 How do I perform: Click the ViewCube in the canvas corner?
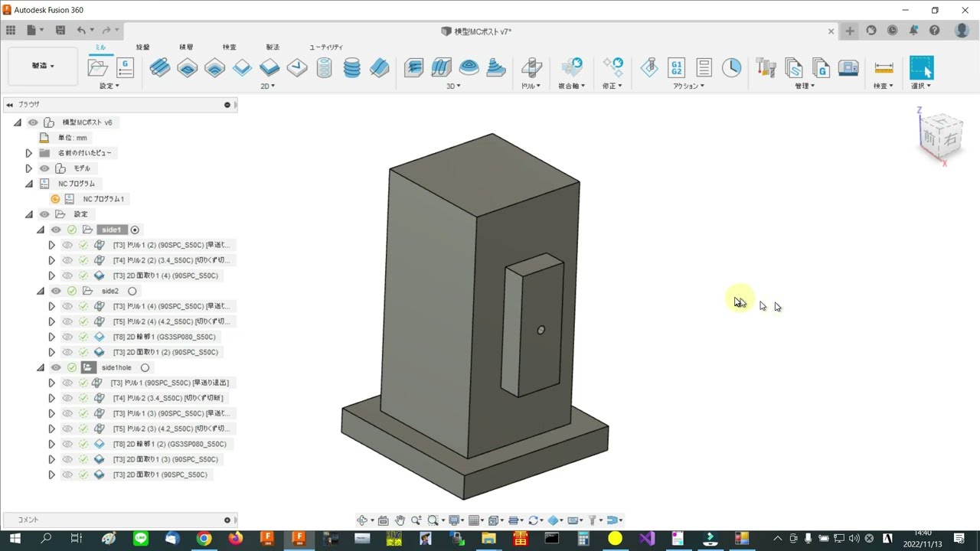(x=939, y=139)
